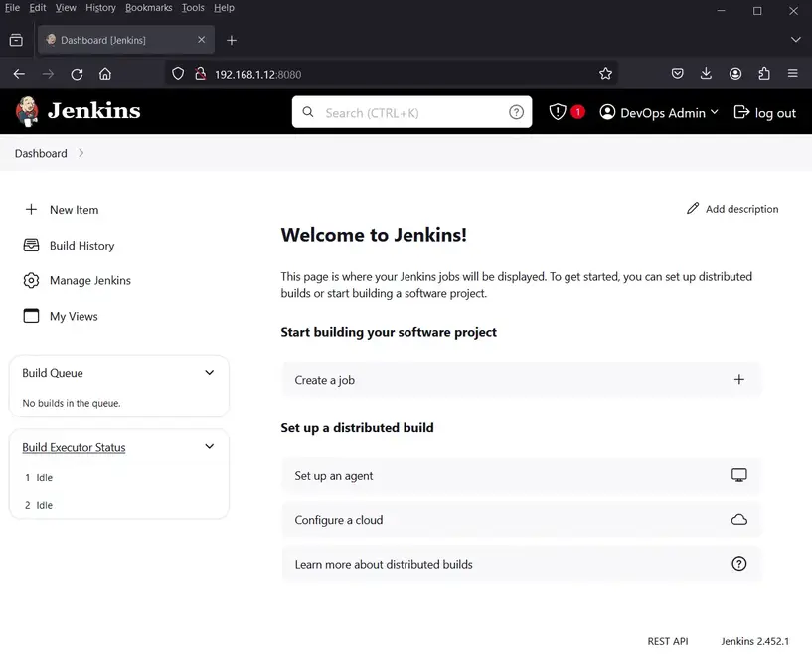Open Manage Jenkins gear icon
Image resolution: width=812 pixels, height=666 pixels.
[x=31, y=281]
